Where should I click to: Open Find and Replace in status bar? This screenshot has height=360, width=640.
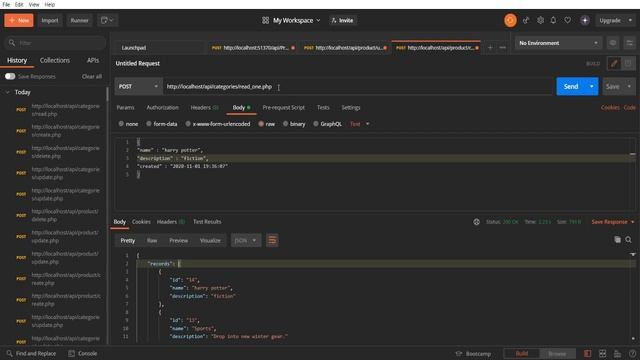[31, 353]
